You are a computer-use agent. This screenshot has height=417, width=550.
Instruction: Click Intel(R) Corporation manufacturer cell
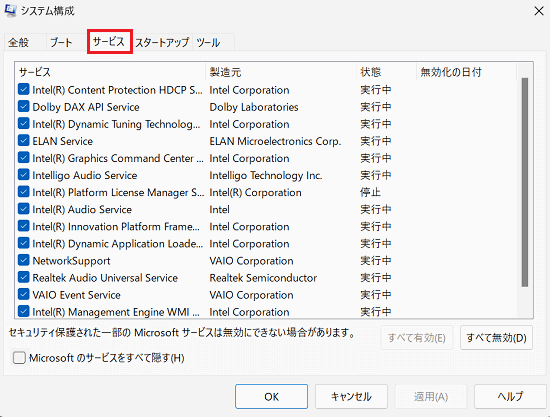(255, 193)
